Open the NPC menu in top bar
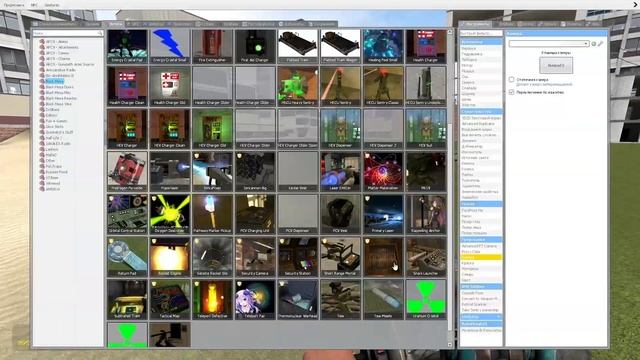The width and height of the screenshot is (640, 360). tap(34, 5)
